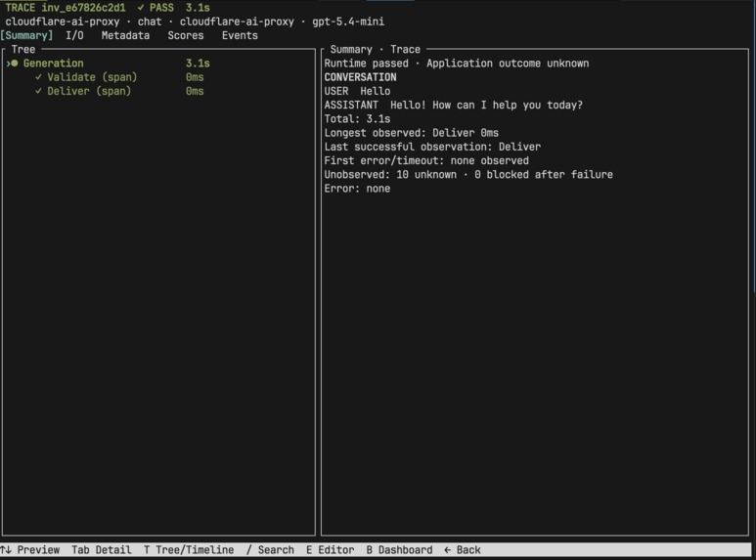Click the Tab Detail shortcut
The width and height of the screenshot is (756, 560).
102,550
